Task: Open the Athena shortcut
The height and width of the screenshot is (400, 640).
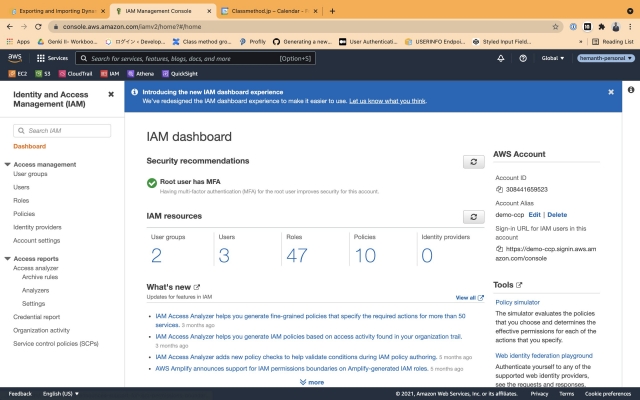Action: 140,74
